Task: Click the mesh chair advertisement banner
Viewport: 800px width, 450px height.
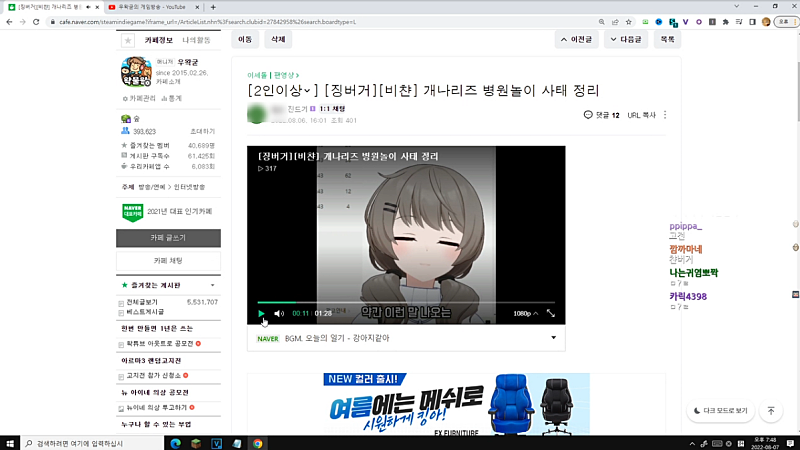Action: point(457,404)
